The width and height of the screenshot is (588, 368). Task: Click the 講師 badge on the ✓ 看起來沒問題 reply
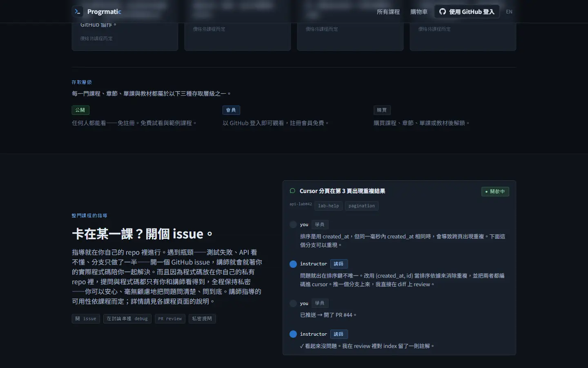click(339, 334)
